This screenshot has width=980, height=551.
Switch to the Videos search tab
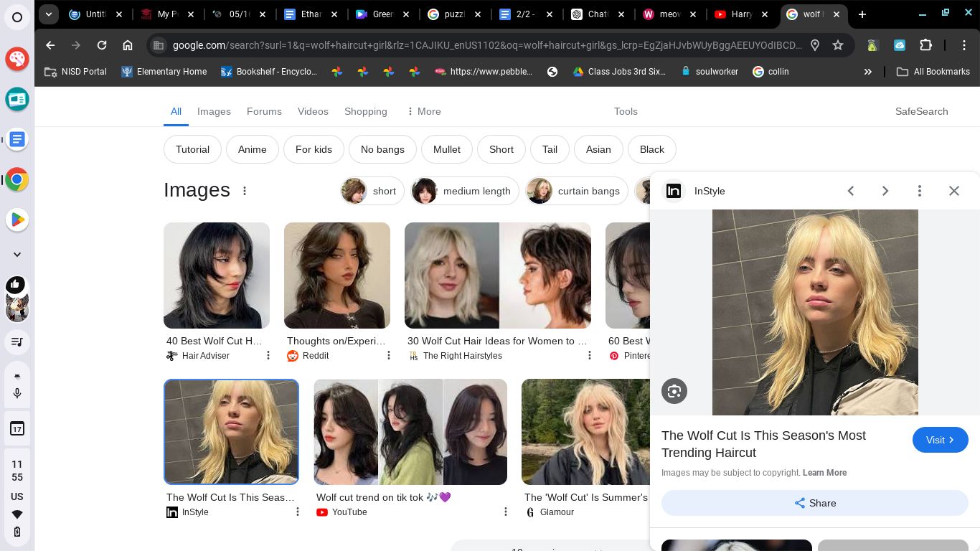click(x=313, y=111)
